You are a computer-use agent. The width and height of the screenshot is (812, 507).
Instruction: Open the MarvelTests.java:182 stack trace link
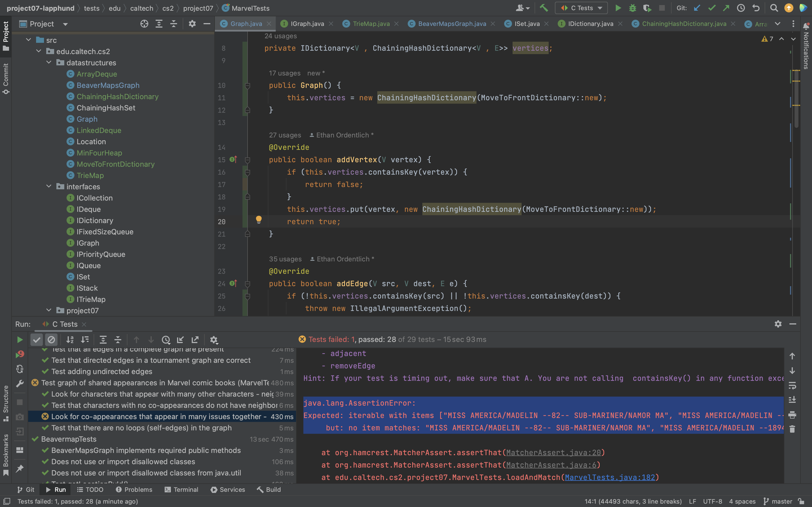[x=610, y=477]
